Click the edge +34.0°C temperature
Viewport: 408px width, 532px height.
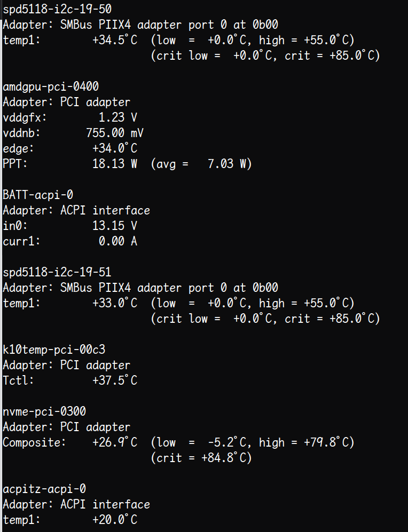click(x=115, y=148)
